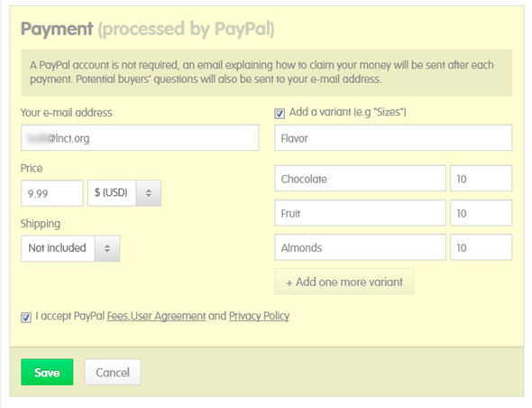Open the currency dropdown arrow
The height and width of the screenshot is (408, 532).
[x=149, y=193]
